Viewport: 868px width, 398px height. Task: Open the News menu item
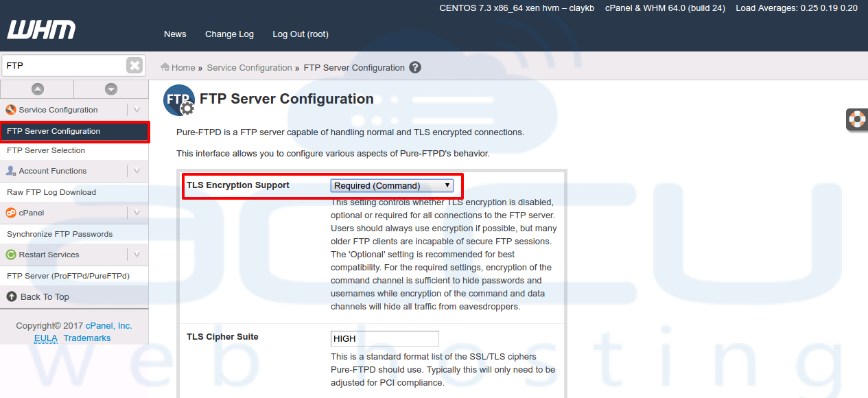pyautogui.click(x=175, y=34)
